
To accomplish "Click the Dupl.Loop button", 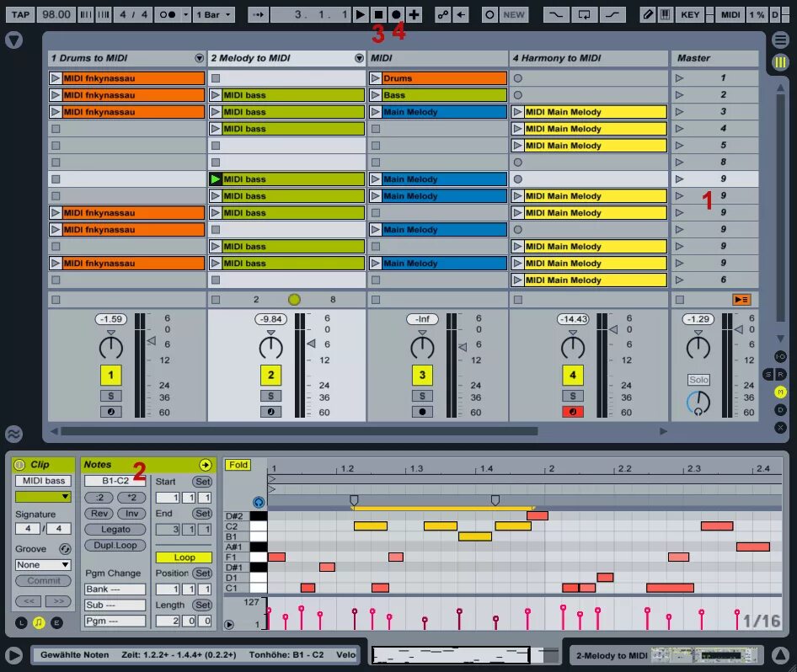I will pyautogui.click(x=115, y=545).
